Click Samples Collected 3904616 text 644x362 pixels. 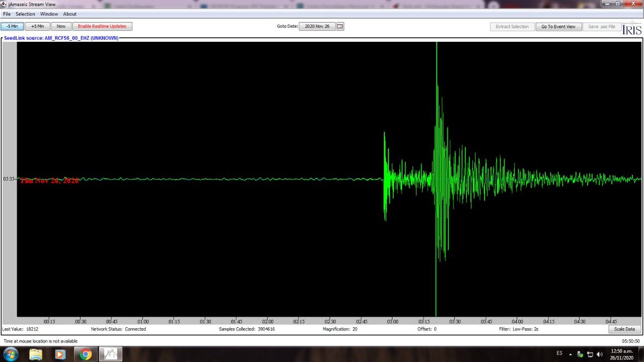click(x=247, y=329)
